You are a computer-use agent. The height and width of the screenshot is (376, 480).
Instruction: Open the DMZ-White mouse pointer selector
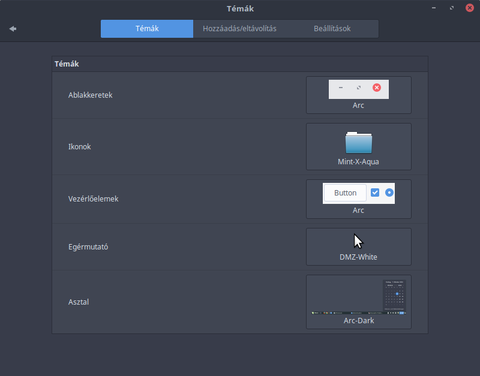tap(359, 247)
